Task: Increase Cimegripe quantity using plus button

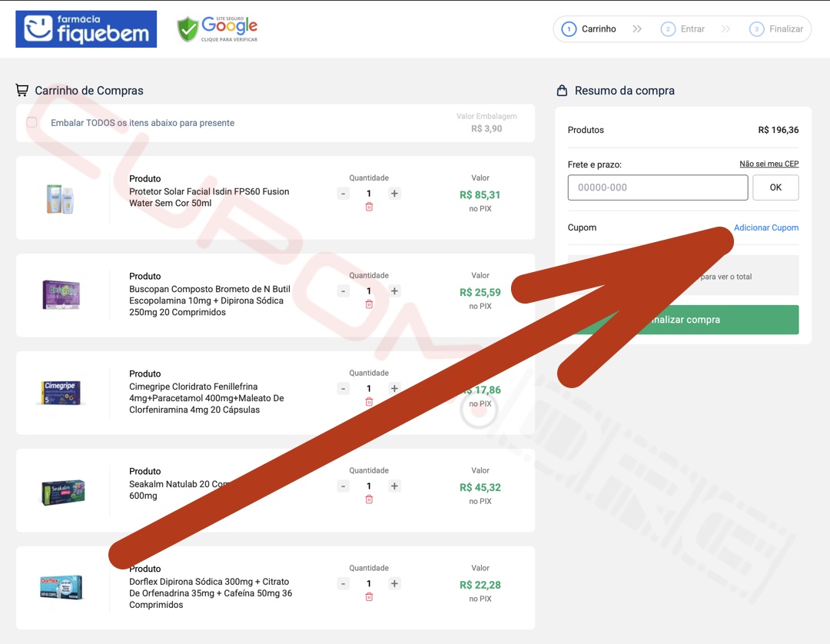Action: click(x=394, y=388)
